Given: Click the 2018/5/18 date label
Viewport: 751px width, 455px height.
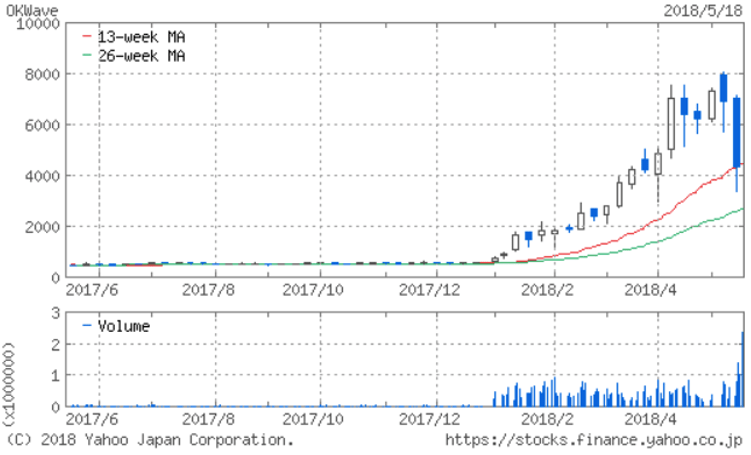Looking at the screenshot, I should tap(706, 9).
